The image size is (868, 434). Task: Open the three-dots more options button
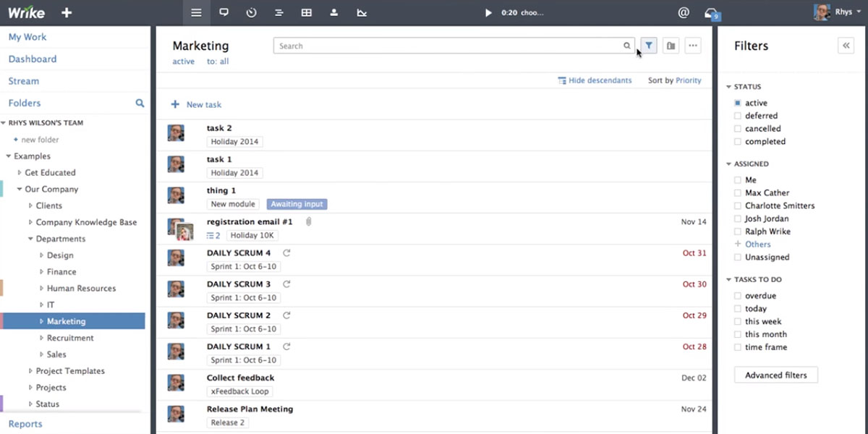(x=693, y=46)
